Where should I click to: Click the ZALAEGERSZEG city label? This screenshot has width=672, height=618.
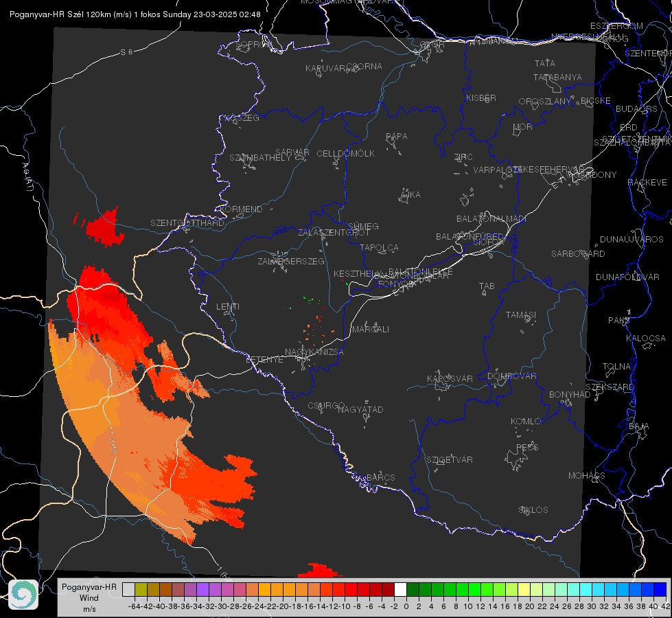click(x=291, y=261)
